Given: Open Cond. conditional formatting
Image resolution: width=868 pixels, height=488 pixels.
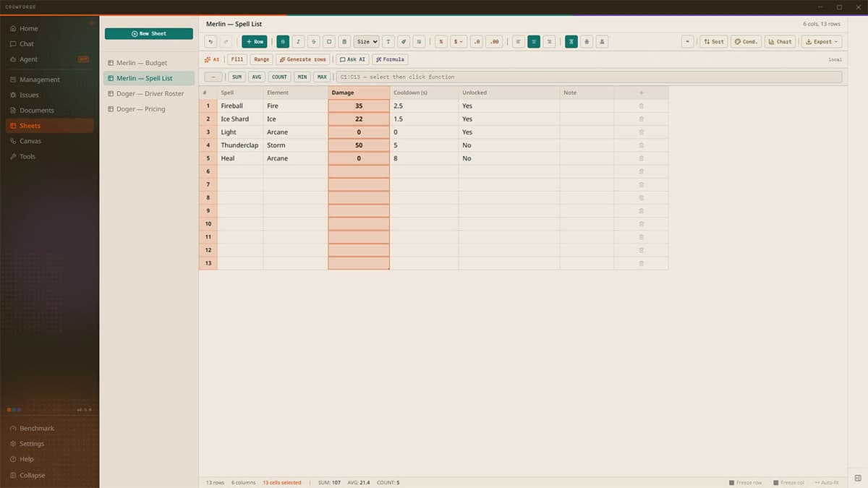Looking at the screenshot, I should (746, 42).
